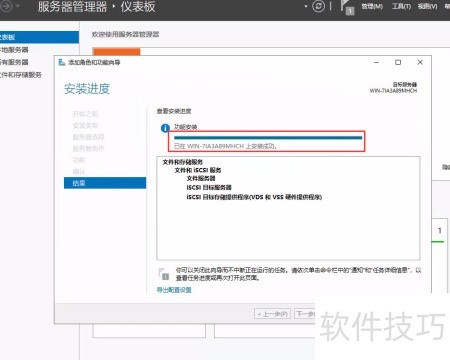This screenshot has height=360, width=450.
Task: Select the 结果 step in the wizard
Action: click(105, 183)
